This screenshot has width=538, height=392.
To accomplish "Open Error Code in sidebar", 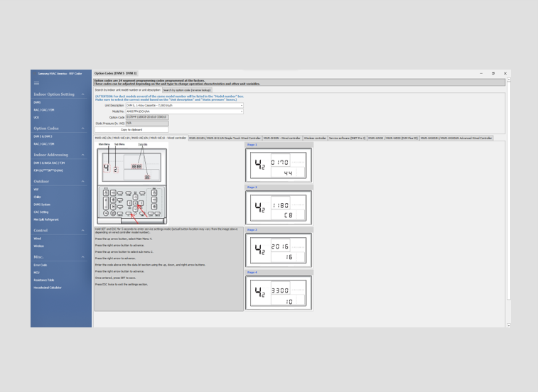I will coord(41,265).
